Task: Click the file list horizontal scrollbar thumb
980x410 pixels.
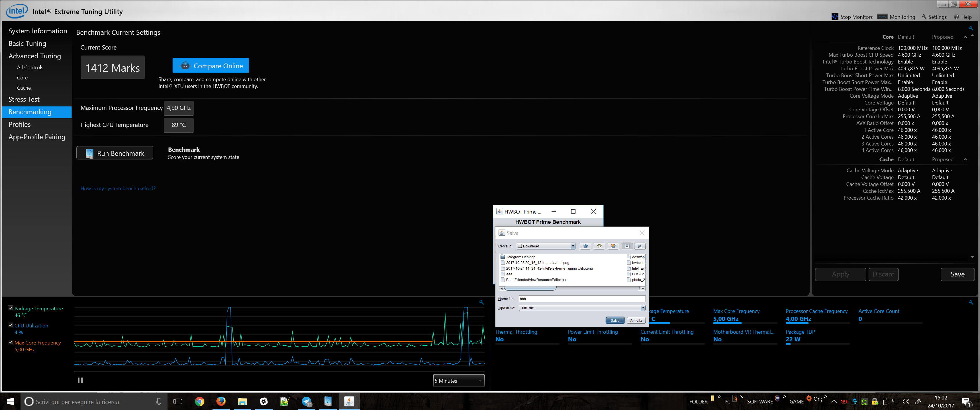Action: point(530,288)
